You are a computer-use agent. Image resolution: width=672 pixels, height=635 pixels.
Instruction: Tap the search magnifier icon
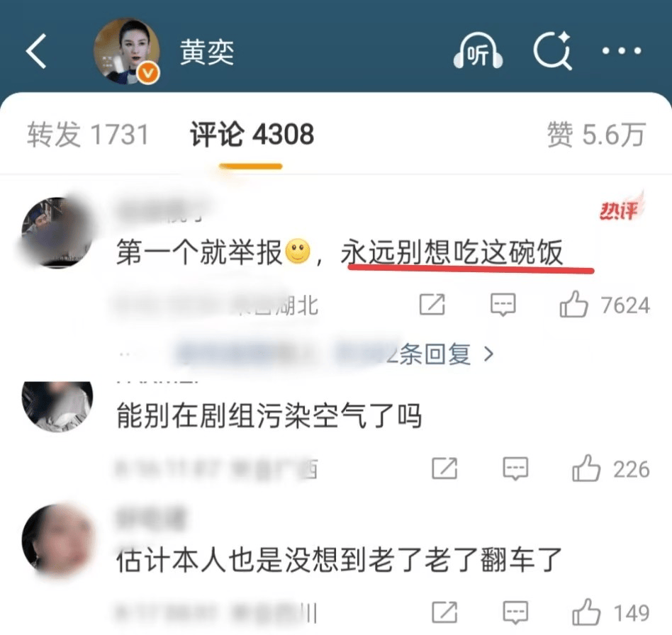(x=552, y=51)
